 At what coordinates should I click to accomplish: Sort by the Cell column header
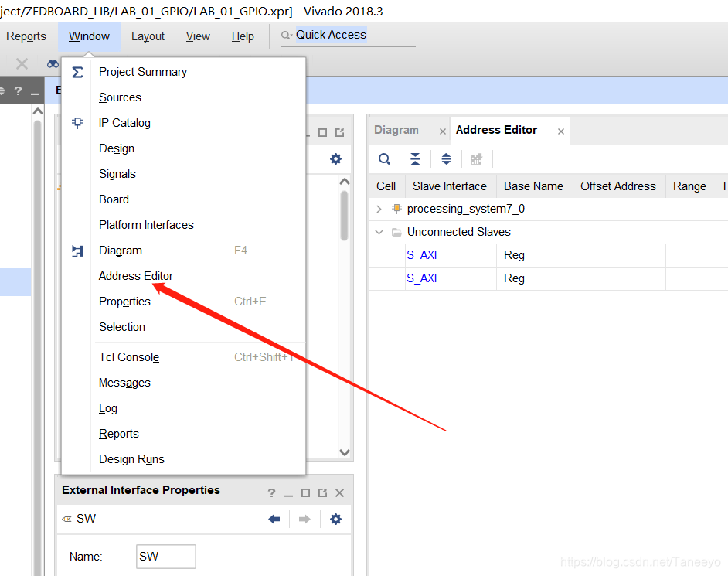[x=387, y=186]
